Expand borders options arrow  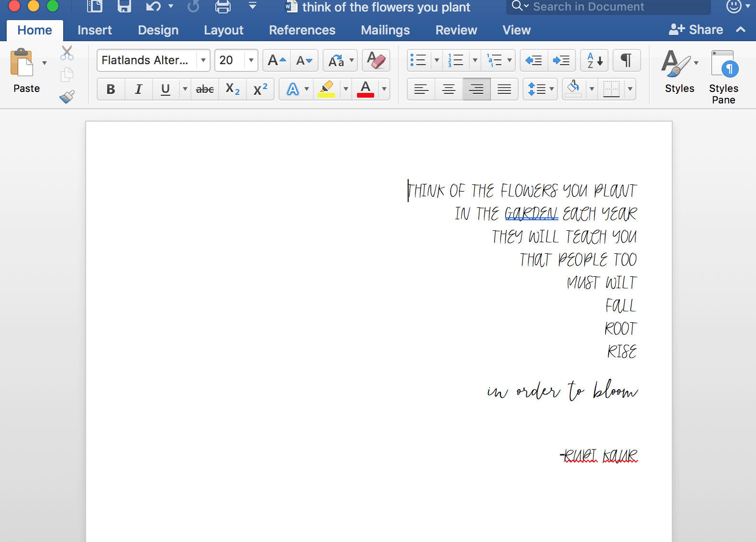click(630, 89)
